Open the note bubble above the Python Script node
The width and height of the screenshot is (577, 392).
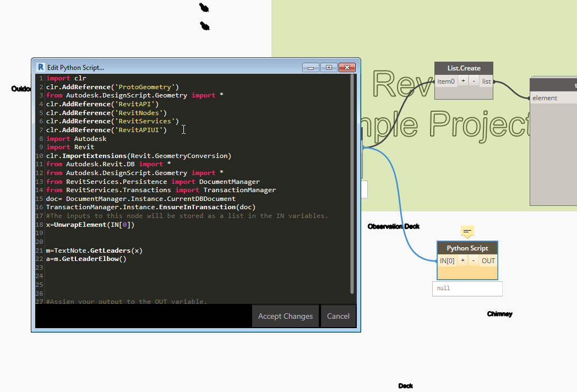[x=467, y=232]
